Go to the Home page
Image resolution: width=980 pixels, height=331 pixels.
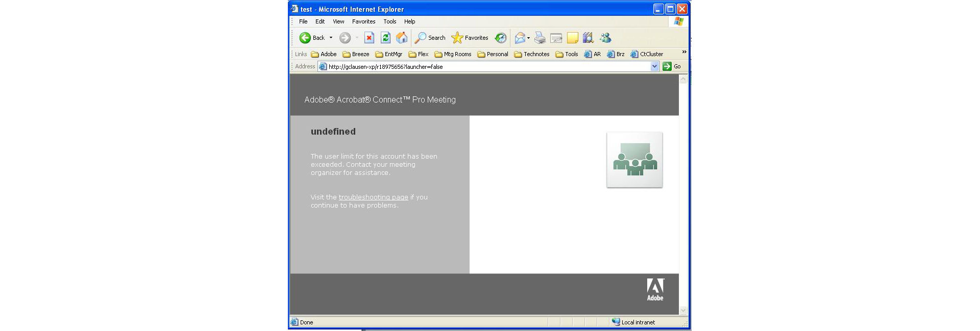pos(402,38)
